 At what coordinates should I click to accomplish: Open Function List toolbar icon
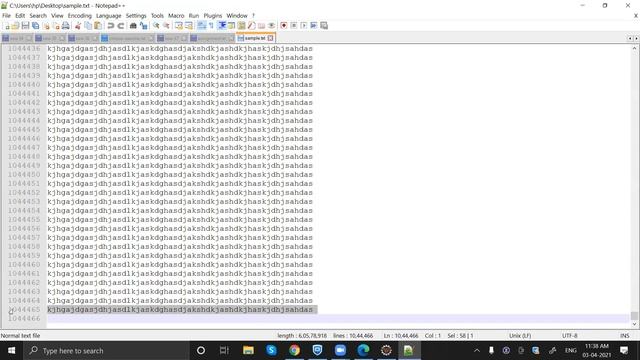pyautogui.click(x=251, y=26)
